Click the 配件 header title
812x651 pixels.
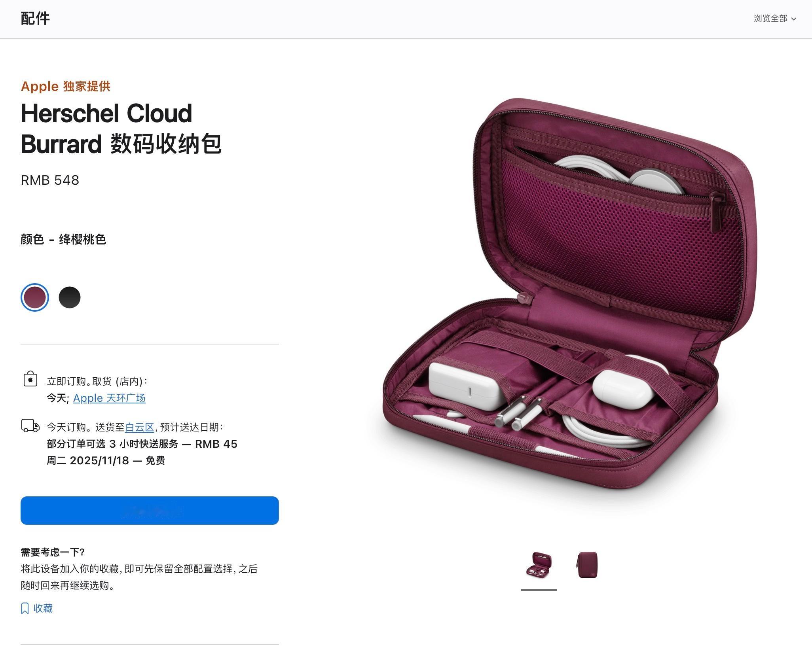35,19
